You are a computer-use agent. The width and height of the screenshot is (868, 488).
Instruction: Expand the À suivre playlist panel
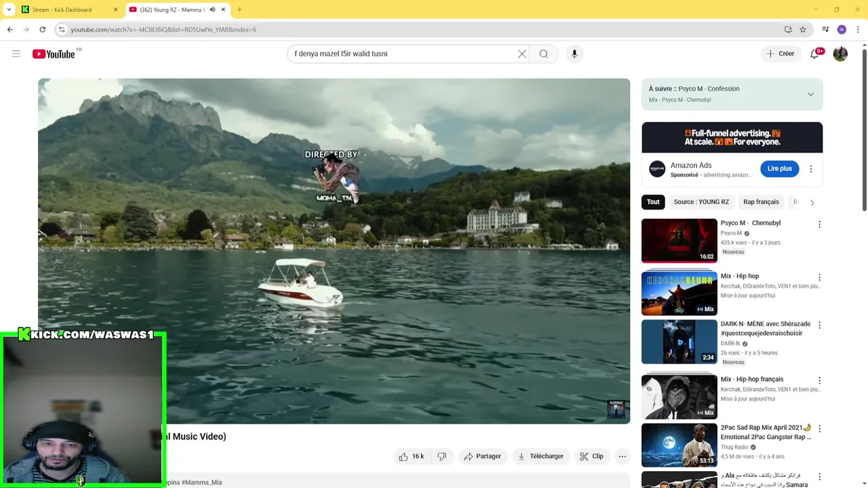[810, 94]
